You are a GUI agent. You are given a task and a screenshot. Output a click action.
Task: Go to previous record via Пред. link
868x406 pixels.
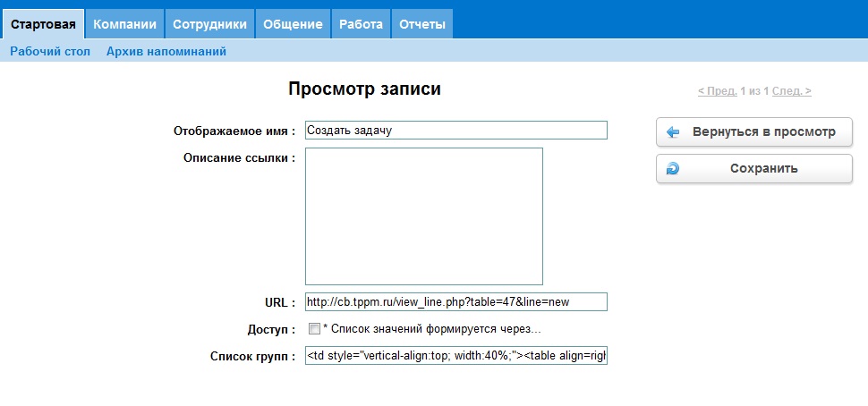[718, 91]
